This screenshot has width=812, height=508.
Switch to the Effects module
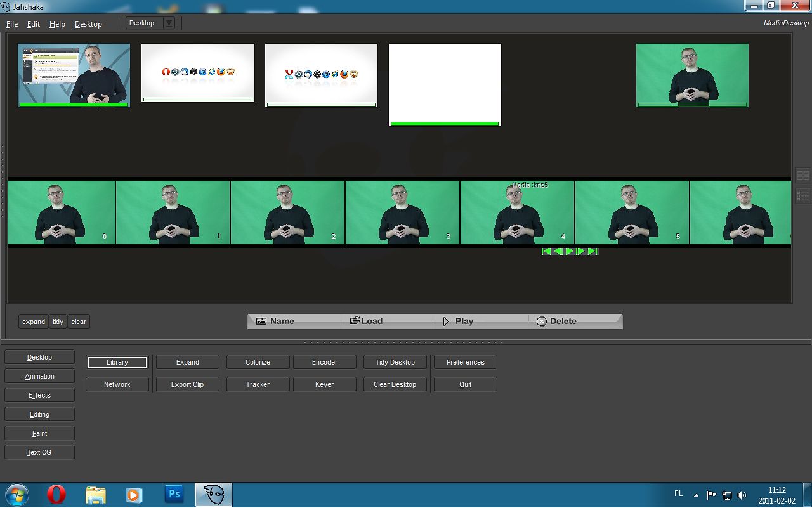pyautogui.click(x=39, y=395)
